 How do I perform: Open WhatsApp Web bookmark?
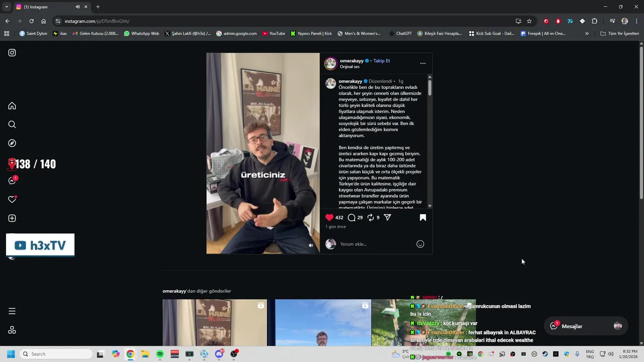pyautogui.click(x=141, y=34)
